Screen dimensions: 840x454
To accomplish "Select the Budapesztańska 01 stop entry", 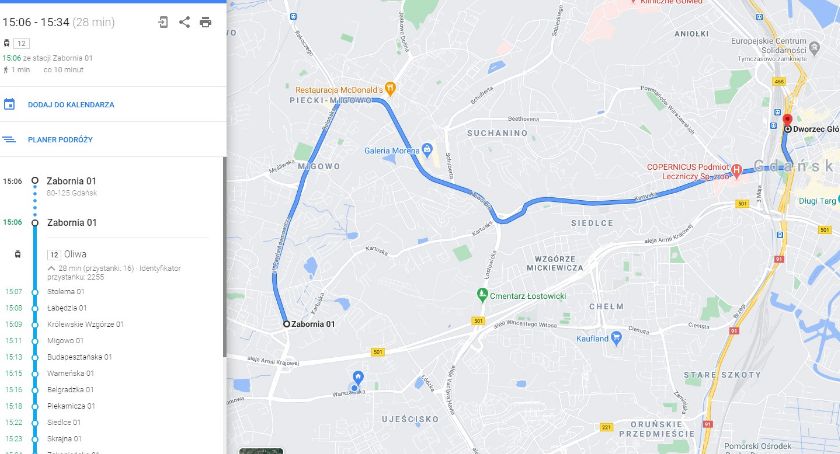I will (79, 357).
